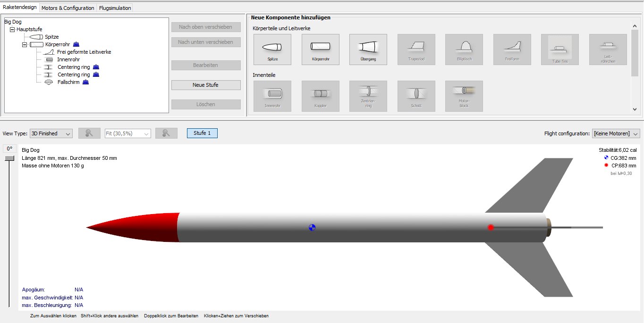
Task: Click the Freiform fin icon
Action: click(x=512, y=49)
